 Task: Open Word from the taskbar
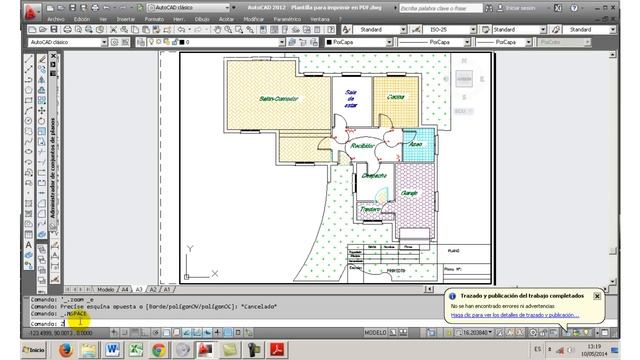click(x=112, y=350)
